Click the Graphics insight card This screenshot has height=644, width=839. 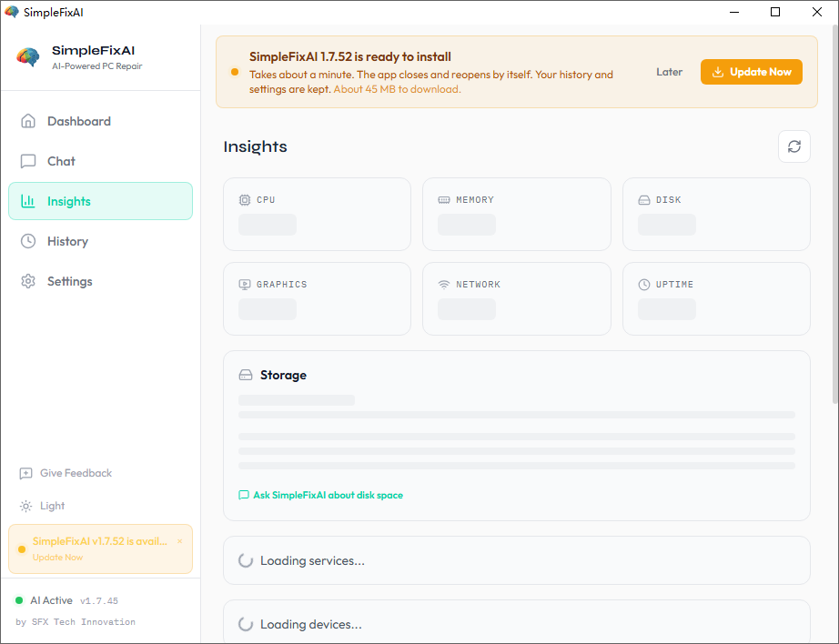point(317,298)
